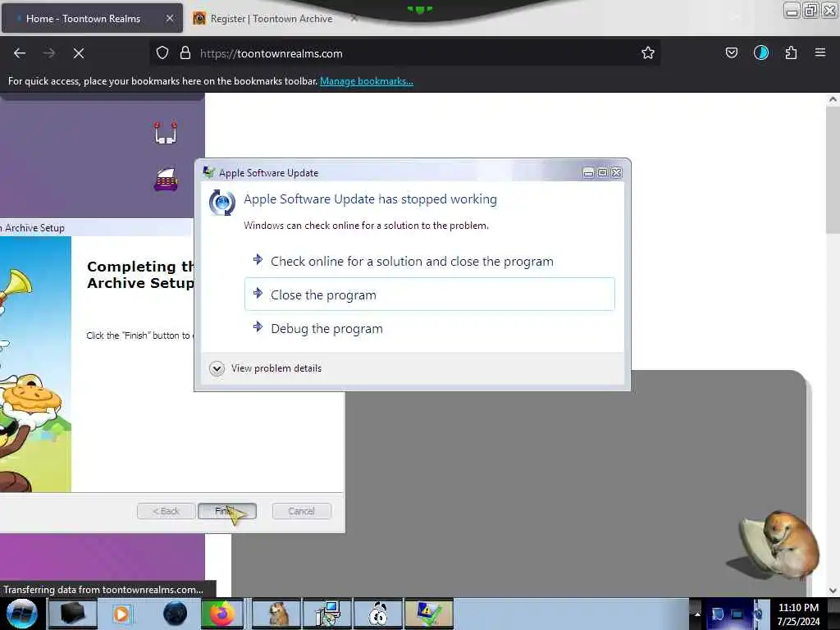The image size is (840, 630).
Task: Open the extensions puzzle-piece icon
Action: pos(791,53)
